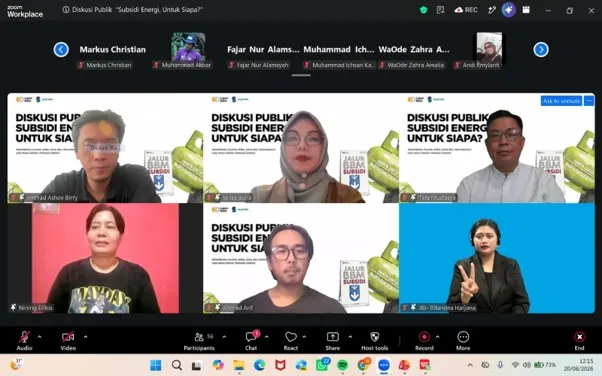Click Ask to unmute on top-right video
Screen dimensions: 602x376
click(561, 101)
